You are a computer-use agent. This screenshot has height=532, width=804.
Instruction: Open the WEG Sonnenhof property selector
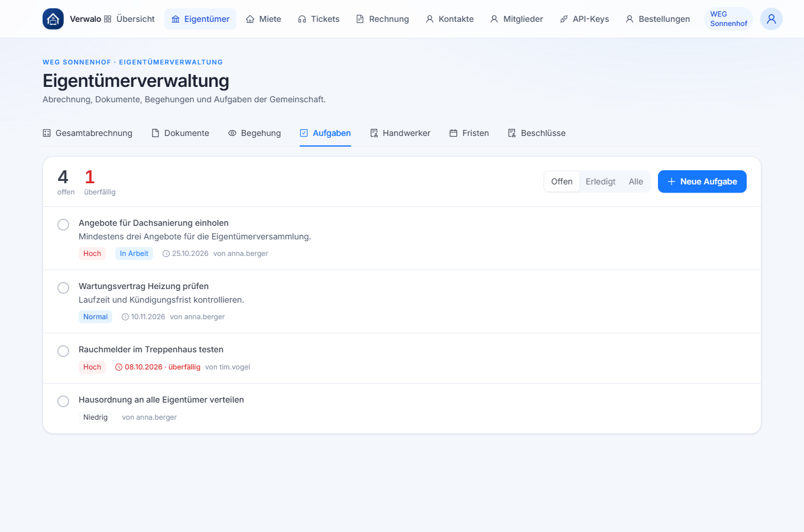(x=728, y=19)
